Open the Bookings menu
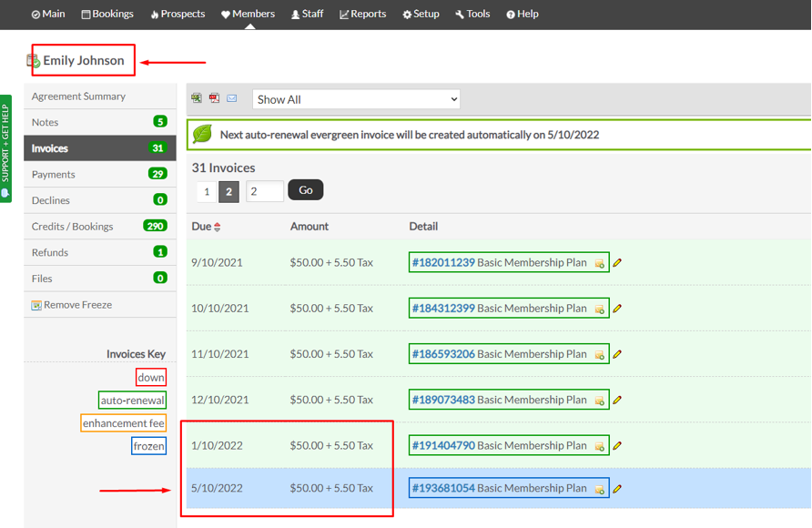The image size is (812, 528). pos(107,14)
